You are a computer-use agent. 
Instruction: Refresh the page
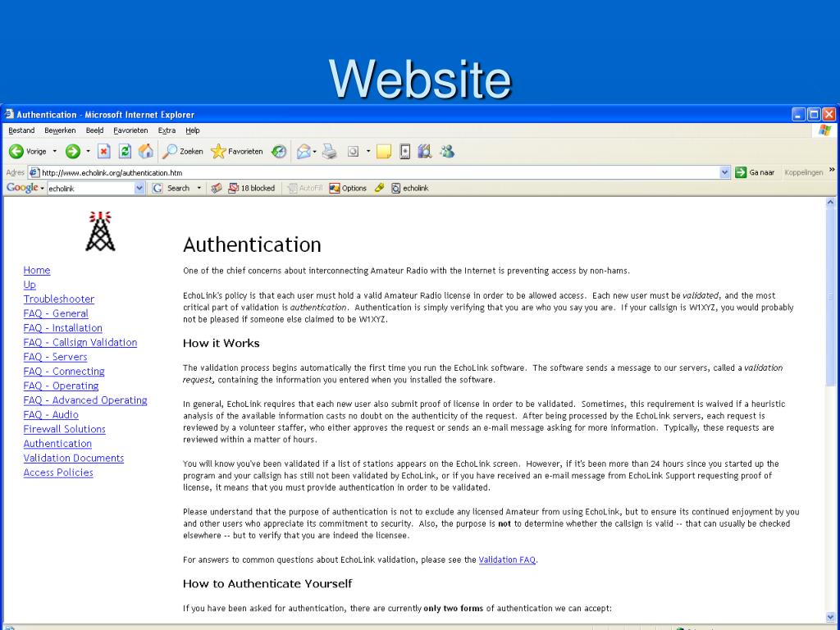point(125,152)
